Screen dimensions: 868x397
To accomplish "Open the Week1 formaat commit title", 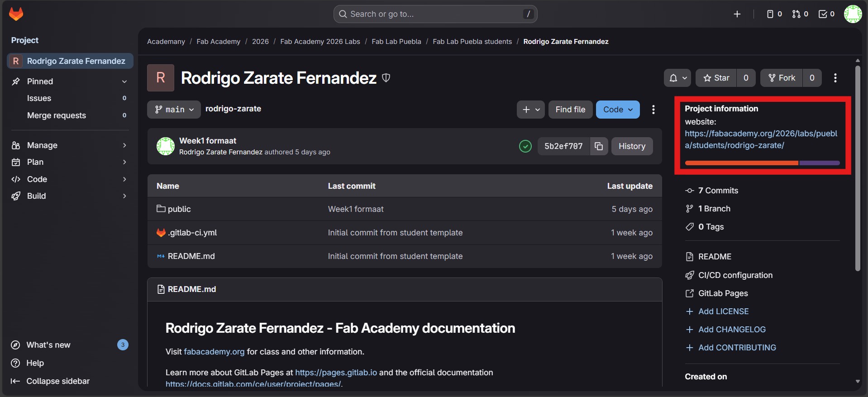I will coord(208,141).
